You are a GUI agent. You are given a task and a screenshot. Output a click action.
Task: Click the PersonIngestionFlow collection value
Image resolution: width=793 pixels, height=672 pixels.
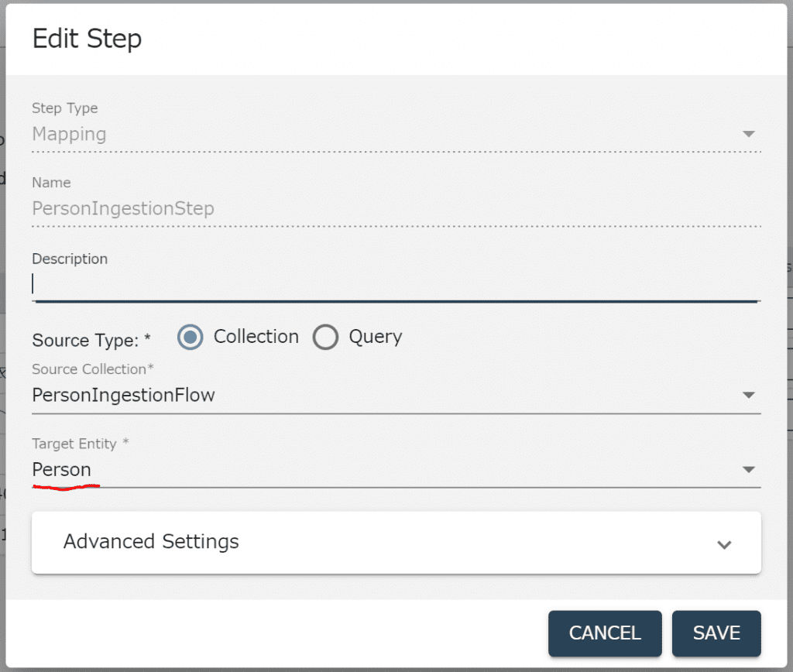click(123, 396)
